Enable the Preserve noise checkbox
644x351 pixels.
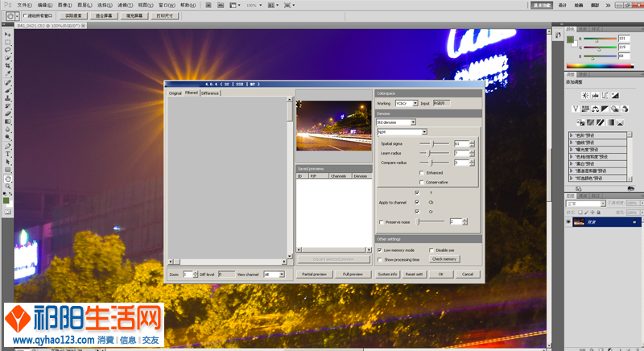point(381,222)
